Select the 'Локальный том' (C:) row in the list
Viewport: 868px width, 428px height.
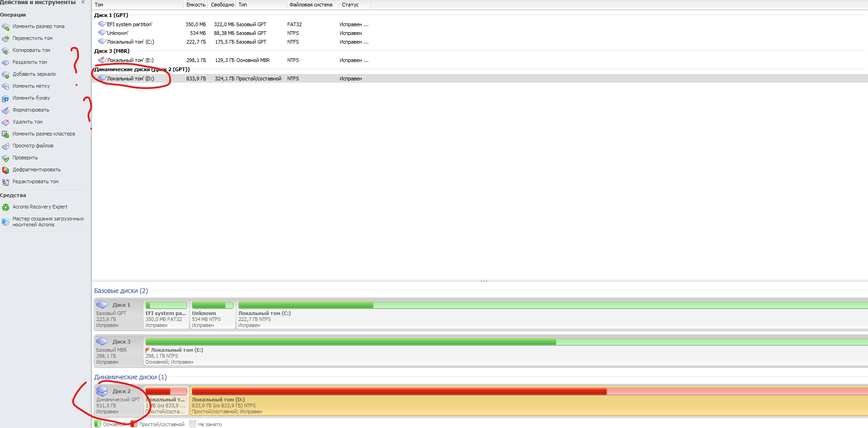coord(480,42)
